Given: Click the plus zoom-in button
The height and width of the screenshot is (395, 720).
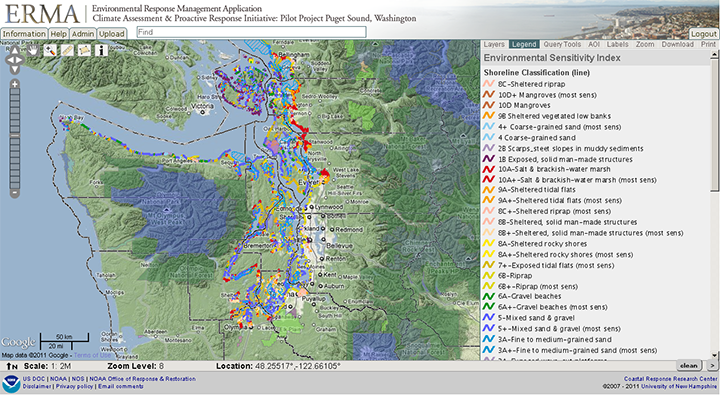Looking at the screenshot, I should 15,84.
